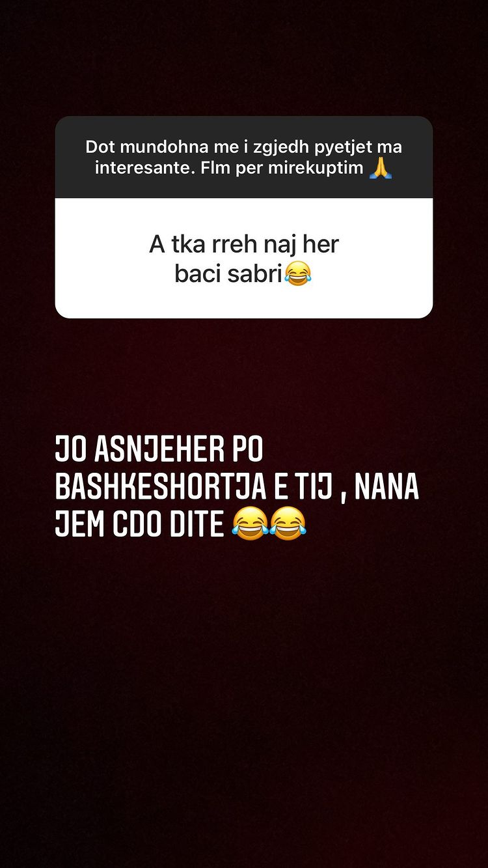Tap the laughing emoji after "baci sabri"
The height and width of the screenshot is (868, 488).
click(298, 274)
